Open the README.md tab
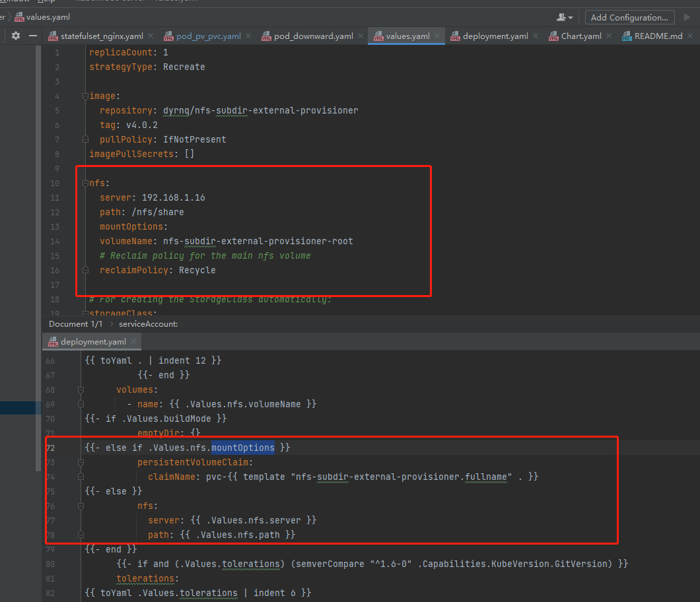The image size is (700, 602). 658,36
